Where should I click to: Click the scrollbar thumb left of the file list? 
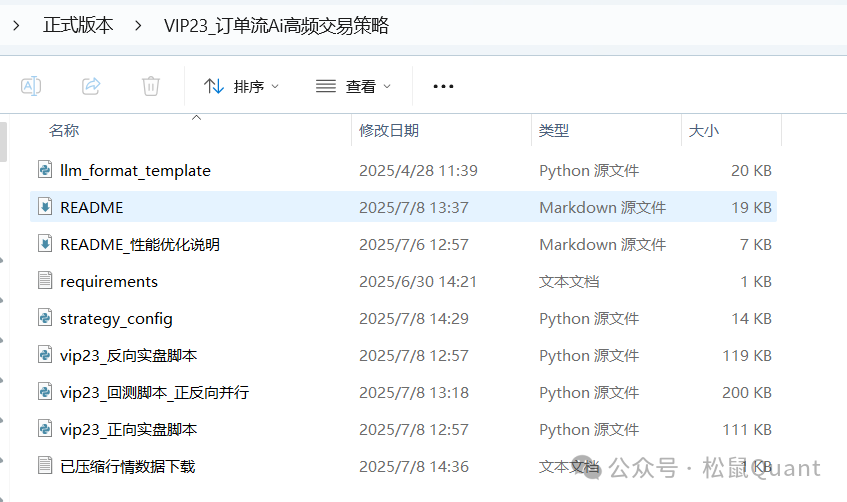[x=3, y=142]
